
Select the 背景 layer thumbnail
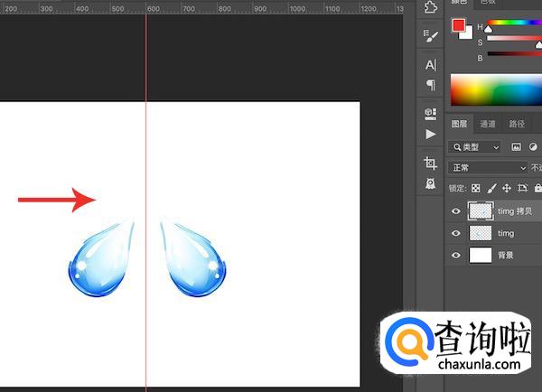point(481,256)
